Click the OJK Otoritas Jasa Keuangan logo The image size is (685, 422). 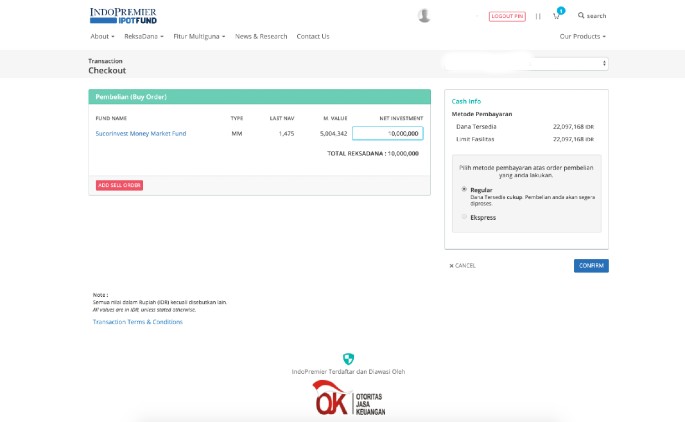[349, 398]
